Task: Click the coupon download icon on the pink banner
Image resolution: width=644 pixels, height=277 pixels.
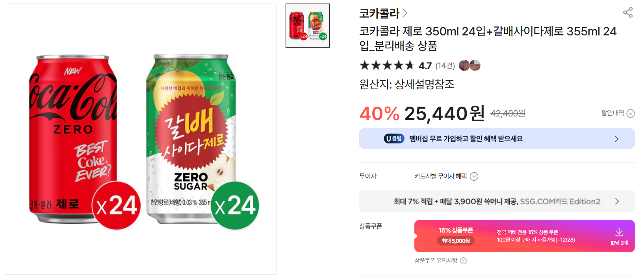Action: pos(619,232)
